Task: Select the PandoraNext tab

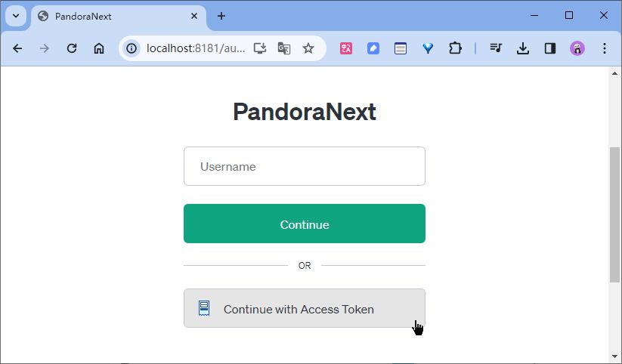Action: click(113, 16)
